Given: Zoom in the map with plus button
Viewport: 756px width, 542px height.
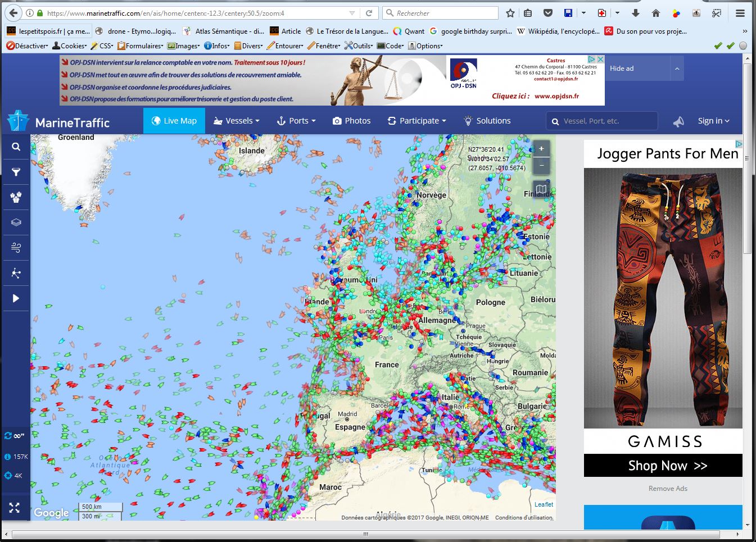Looking at the screenshot, I should (541, 149).
